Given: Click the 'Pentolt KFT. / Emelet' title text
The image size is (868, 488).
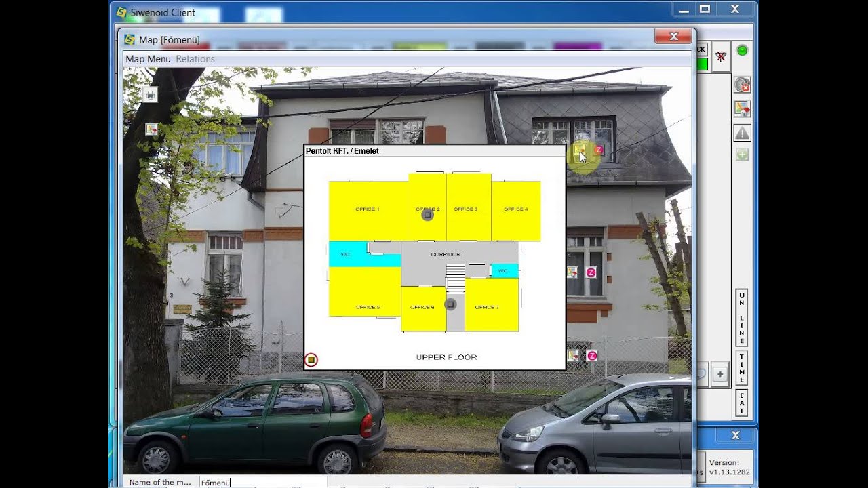Looking at the screenshot, I should [x=342, y=151].
